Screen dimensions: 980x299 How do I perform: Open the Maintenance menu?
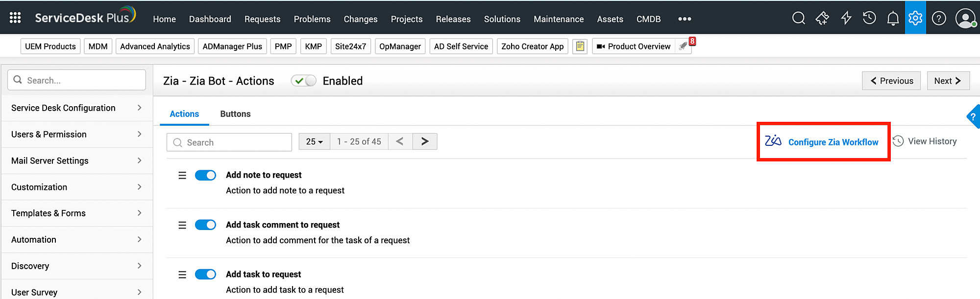559,19
